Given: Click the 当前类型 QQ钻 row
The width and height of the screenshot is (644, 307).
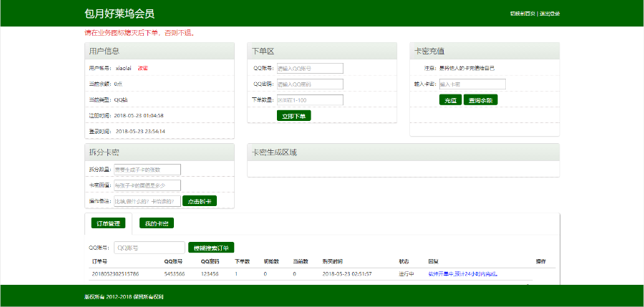Looking at the screenshot, I should (160, 100).
